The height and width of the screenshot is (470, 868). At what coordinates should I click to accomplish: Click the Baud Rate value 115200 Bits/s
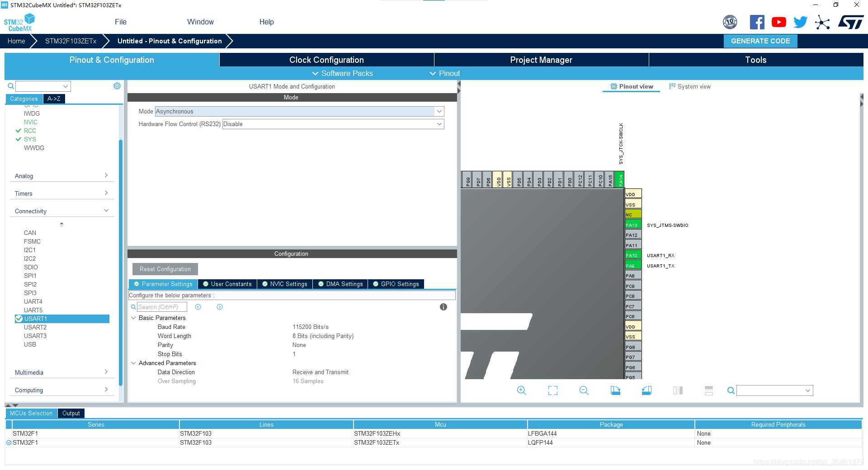311,327
